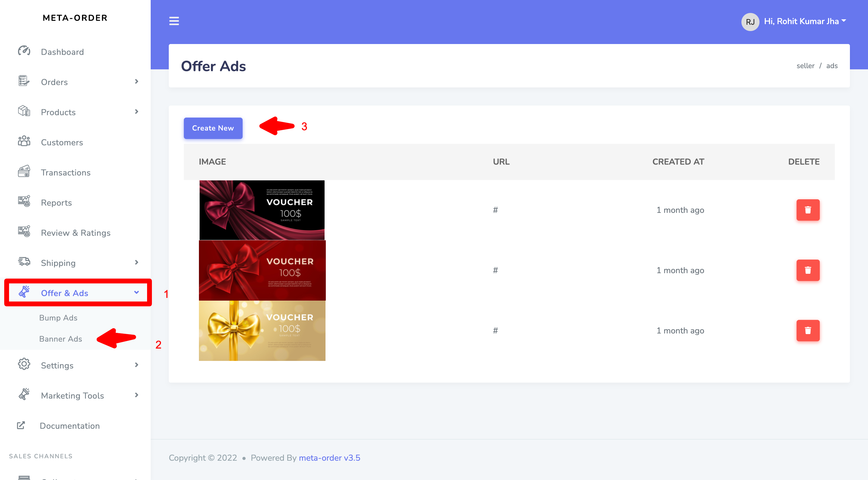
Task: Expand the Shipping submenu chevron
Action: [x=137, y=262]
